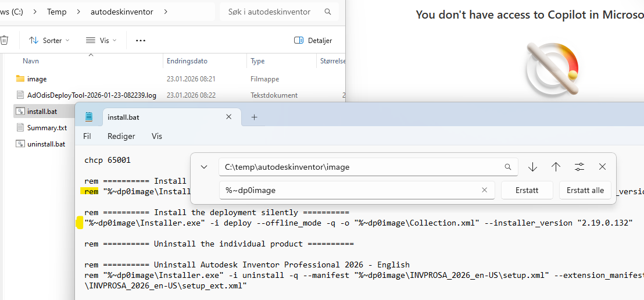The image size is (644, 300).
Task: Close the find and replace bar
Action: [x=602, y=167]
